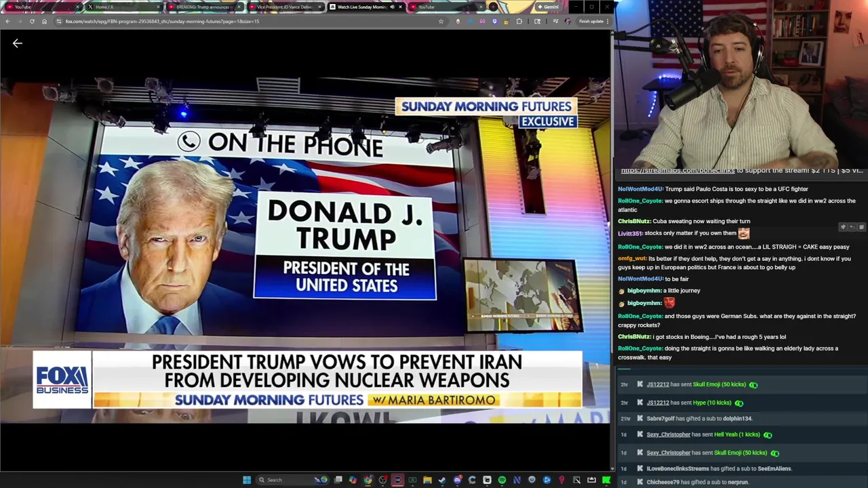Image resolution: width=868 pixels, height=488 pixels.
Task: Click the back arrow above the video
Action: [x=18, y=43]
